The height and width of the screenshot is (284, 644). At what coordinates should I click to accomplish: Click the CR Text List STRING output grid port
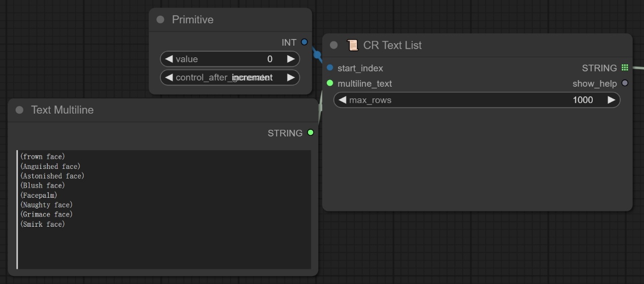click(x=625, y=67)
